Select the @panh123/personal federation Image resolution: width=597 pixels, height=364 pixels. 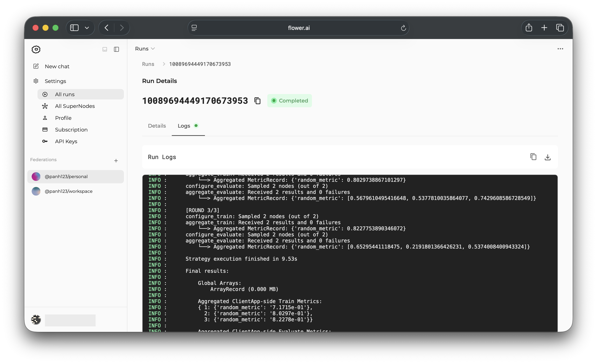click(76, 176)
